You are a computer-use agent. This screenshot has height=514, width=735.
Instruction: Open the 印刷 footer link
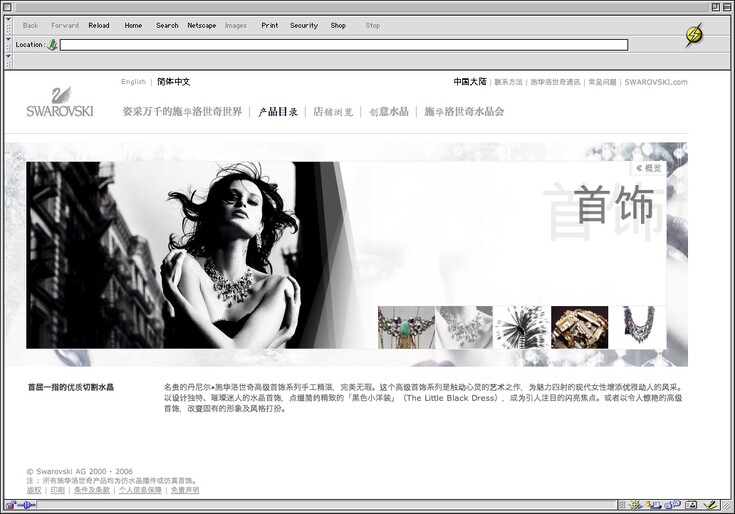[58, 490]
